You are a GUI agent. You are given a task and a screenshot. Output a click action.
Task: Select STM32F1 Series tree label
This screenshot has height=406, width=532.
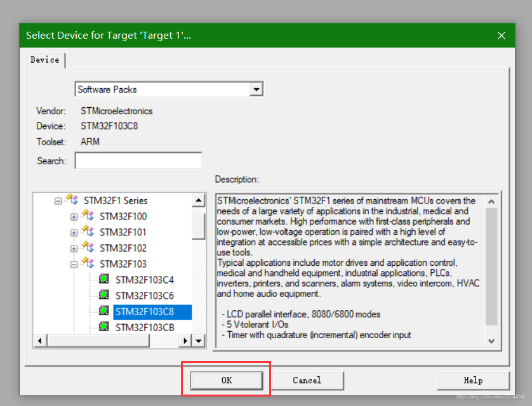coord(116,200)
